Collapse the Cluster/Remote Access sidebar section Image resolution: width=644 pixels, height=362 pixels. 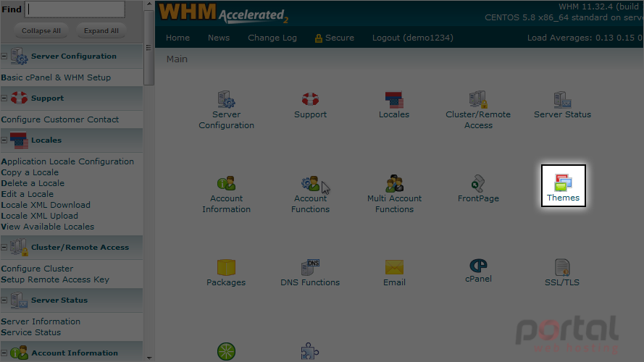(4, 247)
